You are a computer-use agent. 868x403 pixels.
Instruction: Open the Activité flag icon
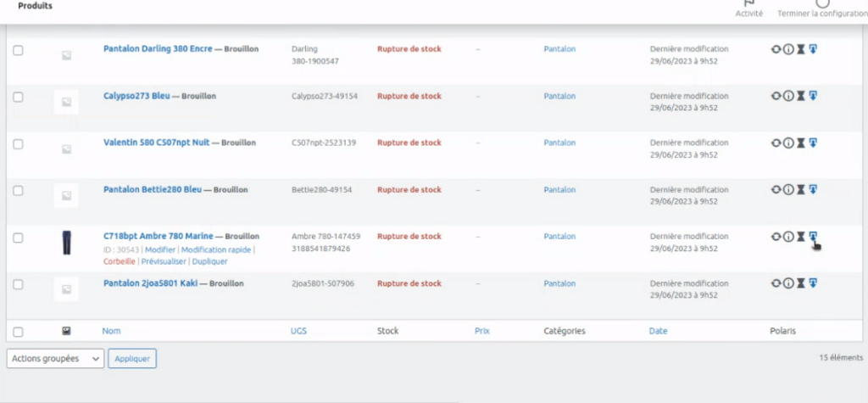(748, 4)
